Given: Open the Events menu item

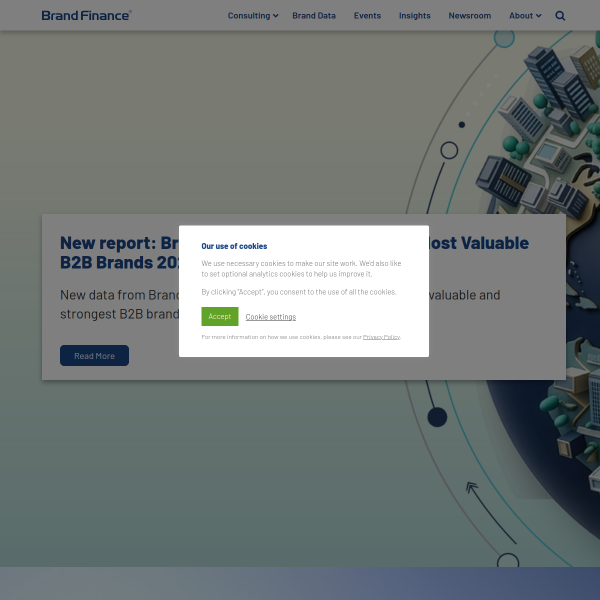Looking at the screenshot, I should (367, 16).
